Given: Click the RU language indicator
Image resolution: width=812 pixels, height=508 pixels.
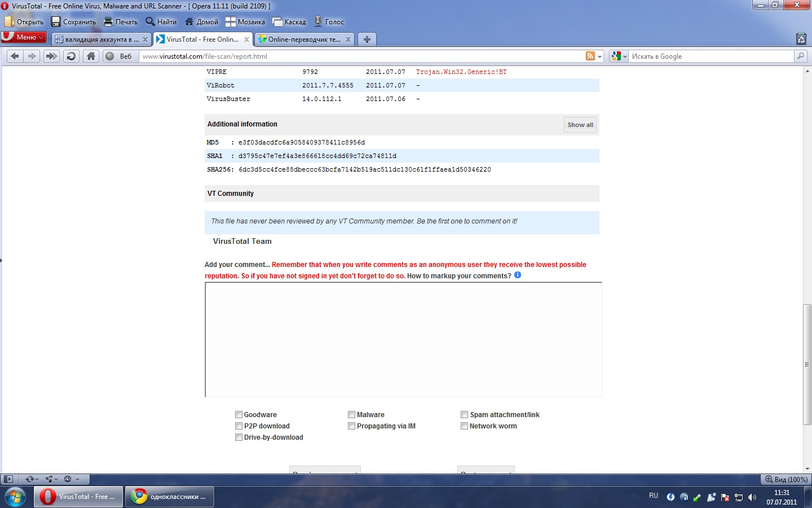Looking at the screenshot, I should tap(654, 496).
